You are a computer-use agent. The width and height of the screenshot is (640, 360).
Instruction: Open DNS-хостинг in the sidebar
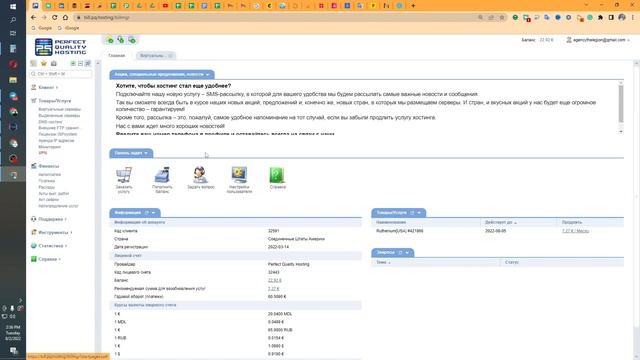click(x=51, y=122)
